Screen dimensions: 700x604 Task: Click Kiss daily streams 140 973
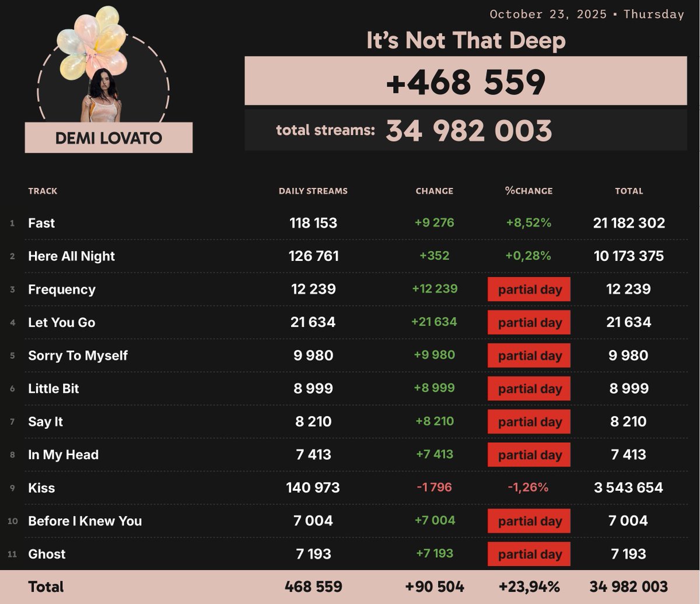pyautogui.click(x=313, y=488)
